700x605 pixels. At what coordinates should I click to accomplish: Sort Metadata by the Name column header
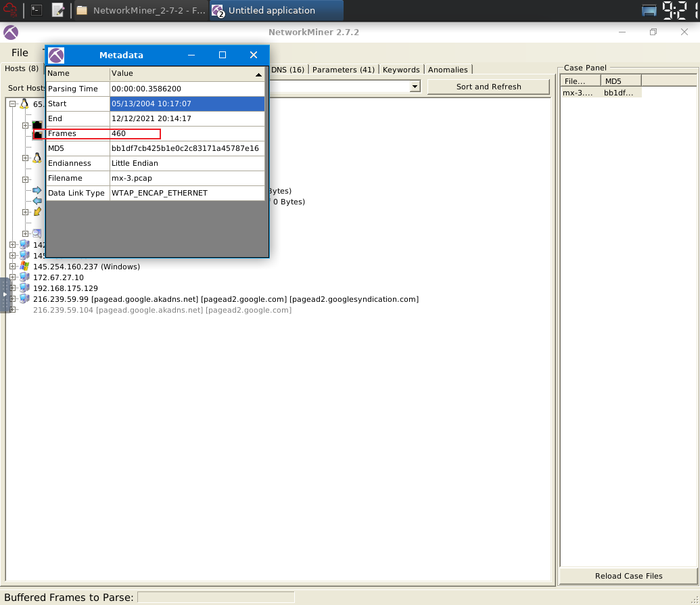(x=78, y=73)
